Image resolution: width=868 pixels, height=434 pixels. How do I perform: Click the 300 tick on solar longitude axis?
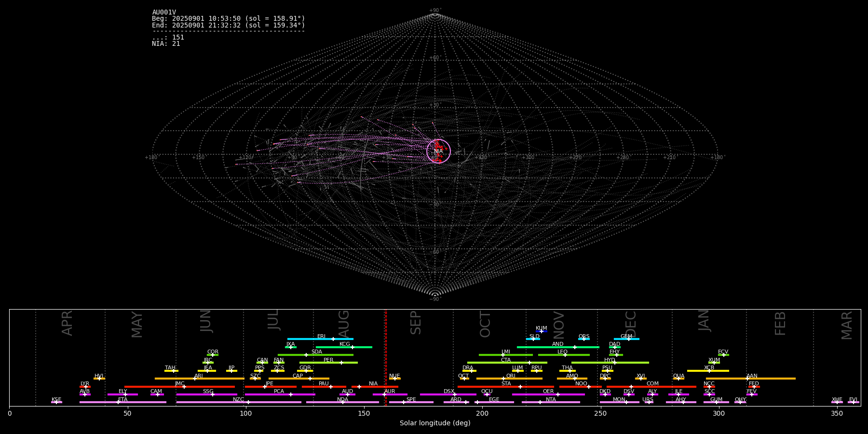point(719,413)
